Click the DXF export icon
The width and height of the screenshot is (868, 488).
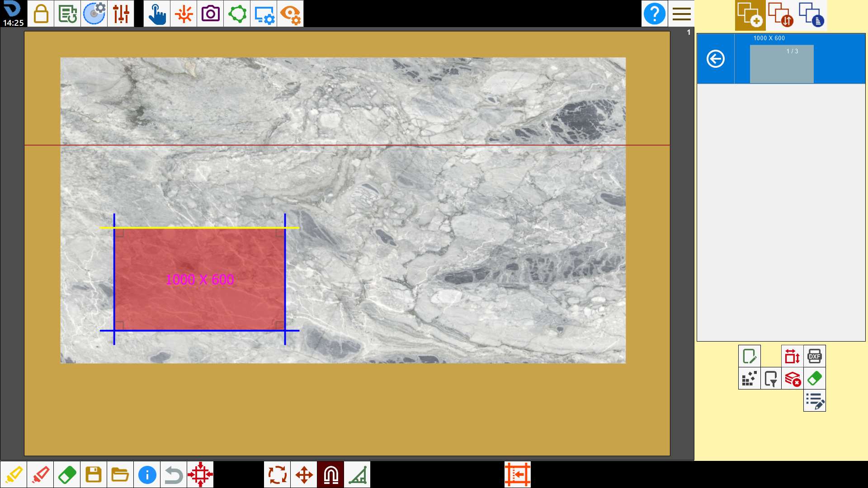[x=814, y=356]
